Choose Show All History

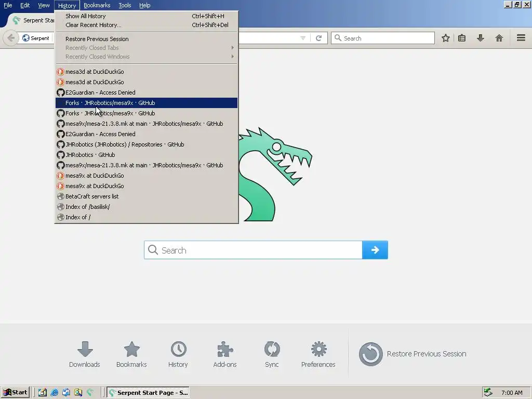[x=146, y=16]
